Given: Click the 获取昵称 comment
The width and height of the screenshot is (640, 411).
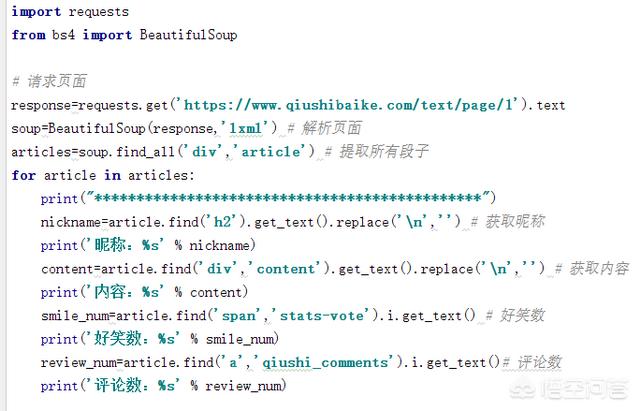Looking at the screenshot, I should [508, 222].
